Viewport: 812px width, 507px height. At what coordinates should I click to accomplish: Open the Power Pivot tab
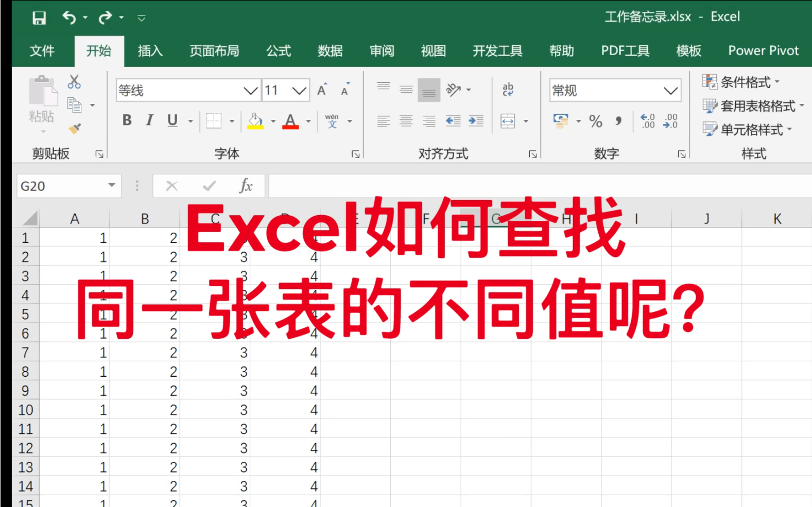click(763, 51)
